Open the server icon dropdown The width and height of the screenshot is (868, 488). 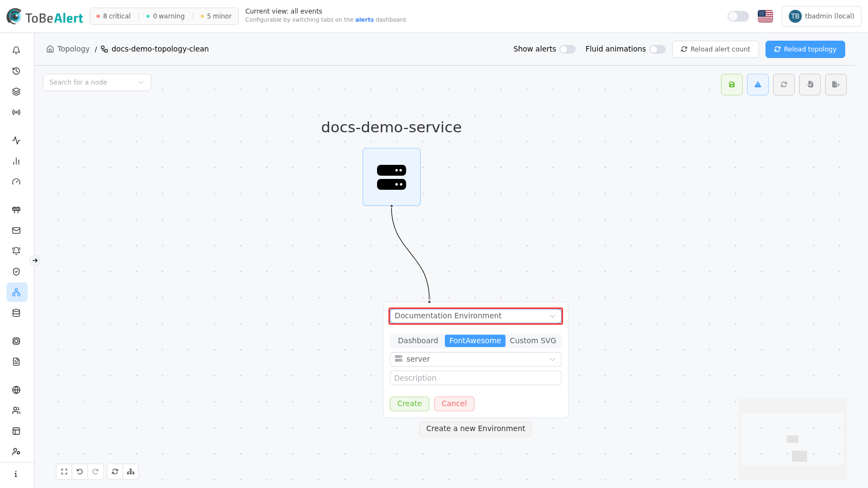[x=476, y=359]
